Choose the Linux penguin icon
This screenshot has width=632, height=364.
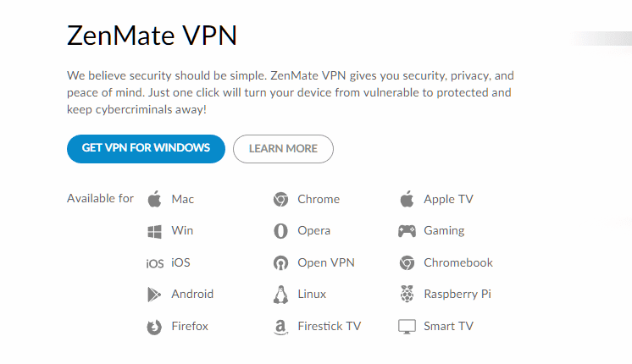pyautogui.click(x=280, y=295)
